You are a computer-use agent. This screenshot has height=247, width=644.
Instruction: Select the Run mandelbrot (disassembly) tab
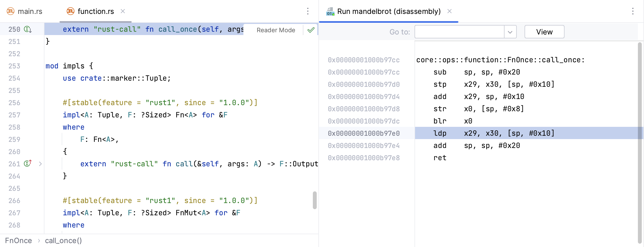388,11
